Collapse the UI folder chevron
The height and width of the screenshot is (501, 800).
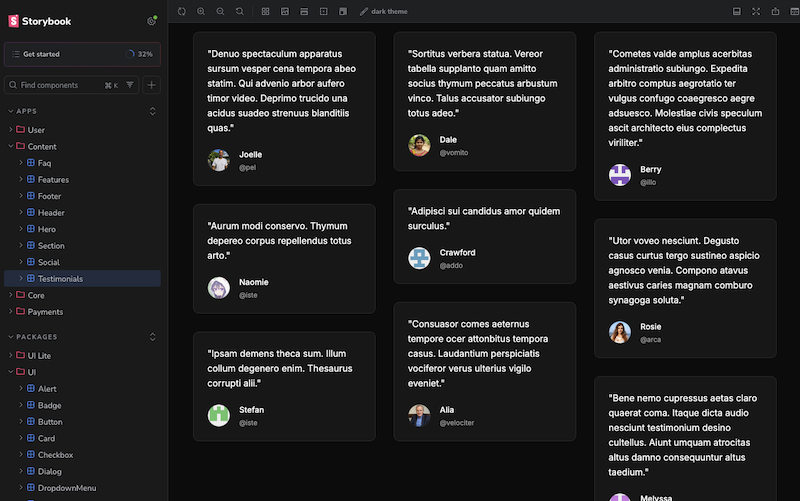point(11,372)
